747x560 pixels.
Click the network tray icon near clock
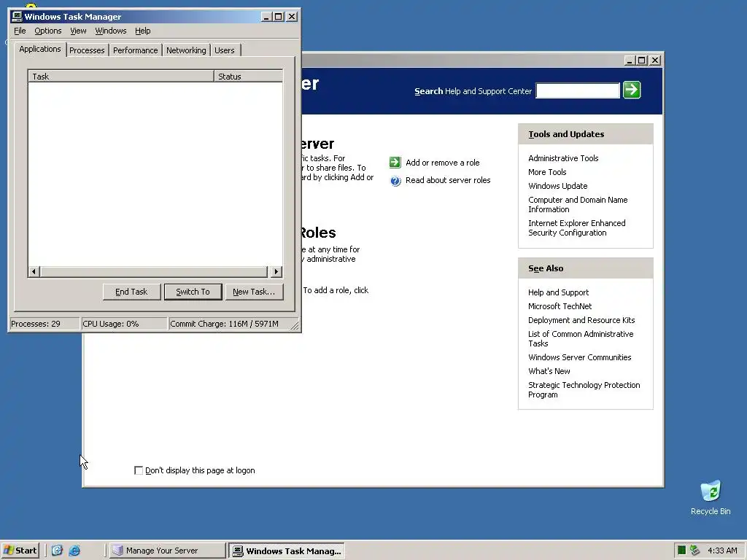tap(694, 551)
